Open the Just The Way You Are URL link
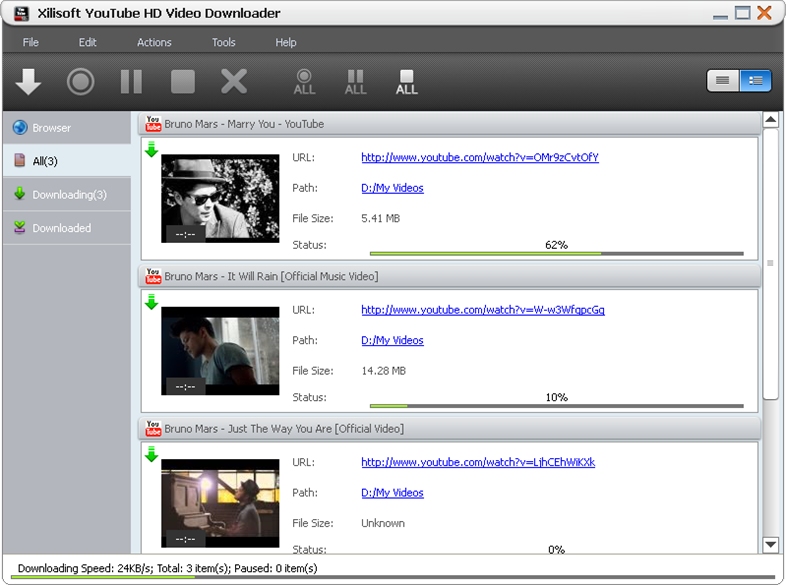The width and height of the screenshot is (786, 585). click(478, 462)
